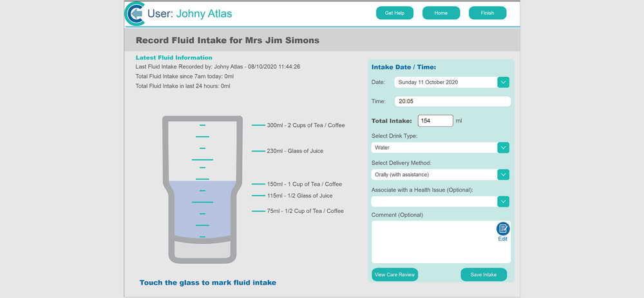Click the Get Help button
This screenshot has height=298, width=644.
[x=395, y=13]
